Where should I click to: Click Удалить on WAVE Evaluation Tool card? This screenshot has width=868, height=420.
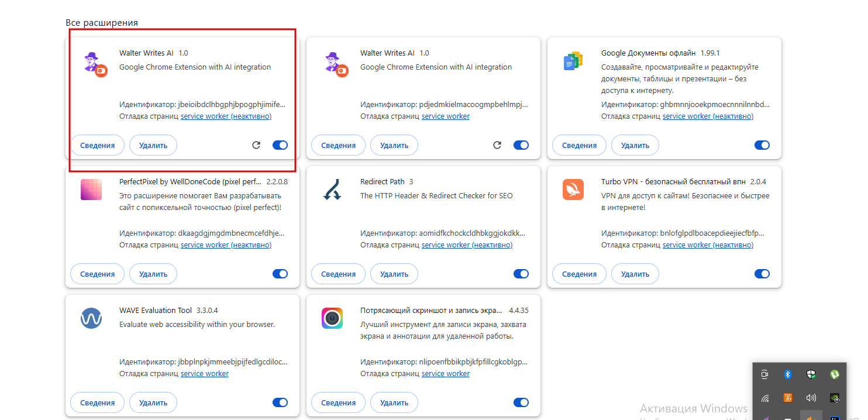click(153, 402)
